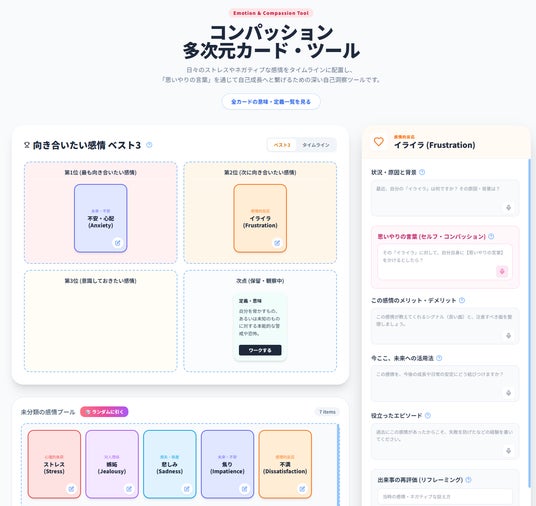Click edit icon on Sadness card
The height and width of the screenshot is (506, 536).
[187, 489]
